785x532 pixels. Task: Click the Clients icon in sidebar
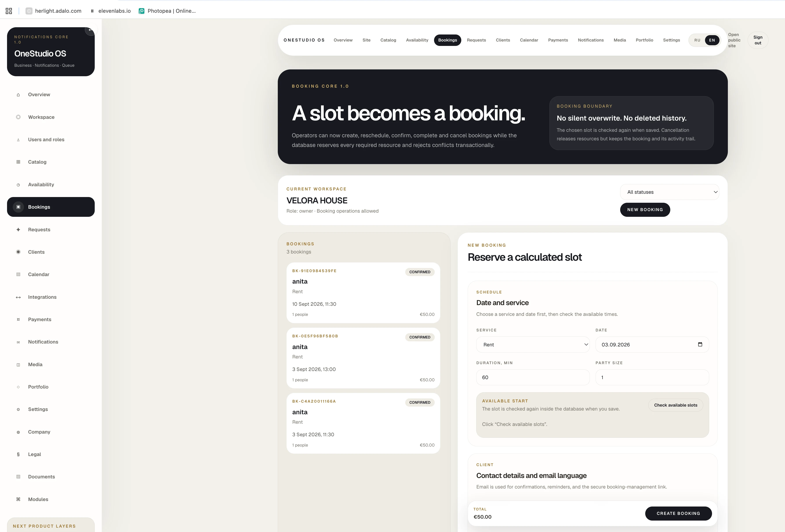coord(18,252)
